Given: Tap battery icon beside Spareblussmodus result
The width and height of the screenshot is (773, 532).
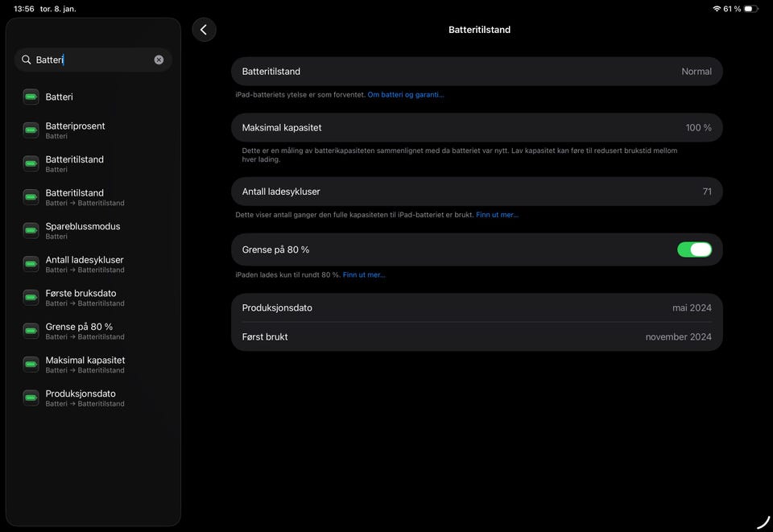Looking at the screenshot, I should tap(31, 230).
